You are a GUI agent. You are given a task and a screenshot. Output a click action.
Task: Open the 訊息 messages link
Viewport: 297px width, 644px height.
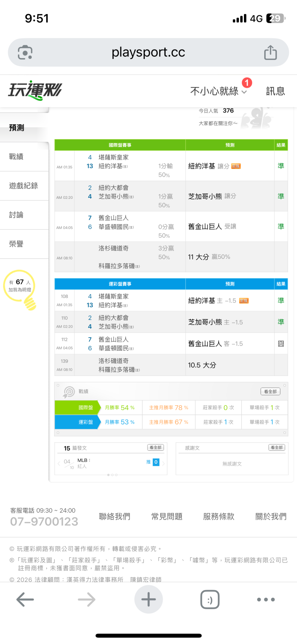275,91
